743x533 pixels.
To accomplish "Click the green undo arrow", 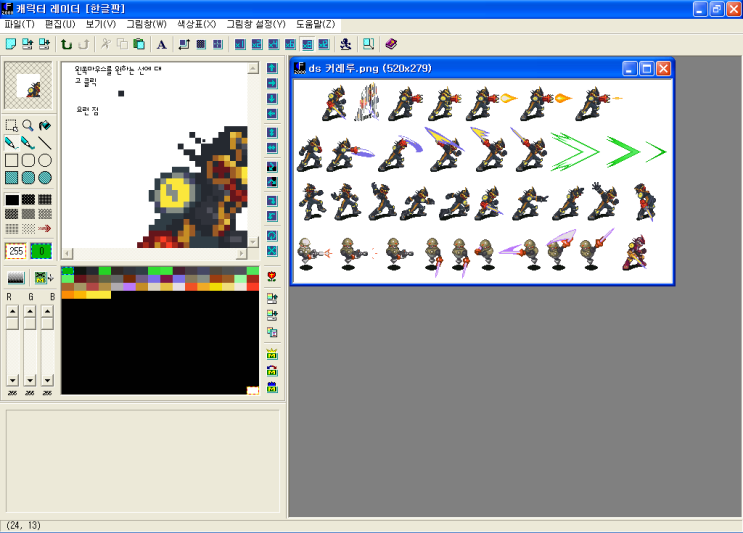I will tap(67, 44).
